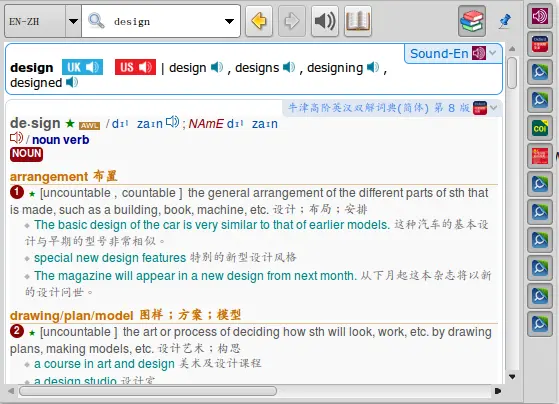Pin the popup window with the pushpin

[x=504, y=21]
